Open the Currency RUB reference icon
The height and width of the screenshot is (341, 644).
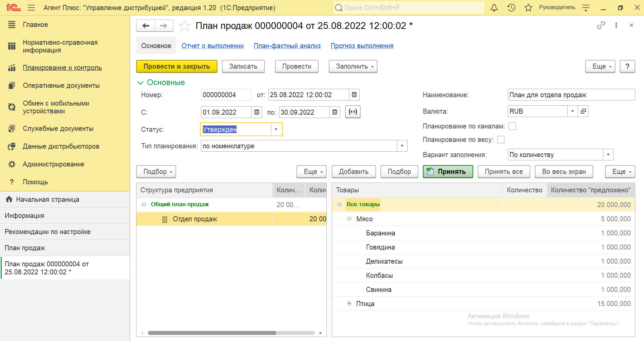[x=583, y=111]
